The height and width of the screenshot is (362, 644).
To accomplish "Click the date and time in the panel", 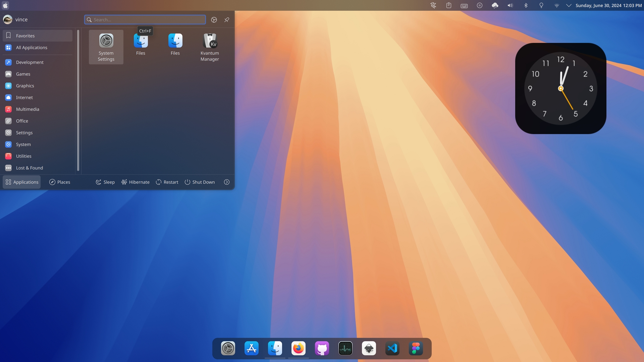I will (609, 5).
